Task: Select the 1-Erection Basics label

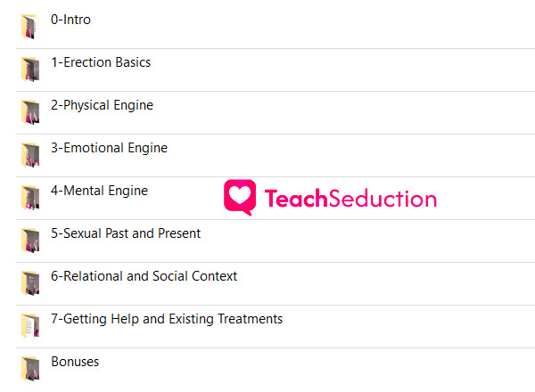Action: click(101, 62)
